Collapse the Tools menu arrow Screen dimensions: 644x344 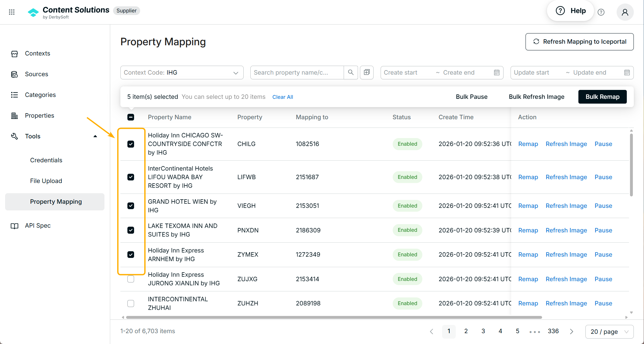(x=95, y=136)
